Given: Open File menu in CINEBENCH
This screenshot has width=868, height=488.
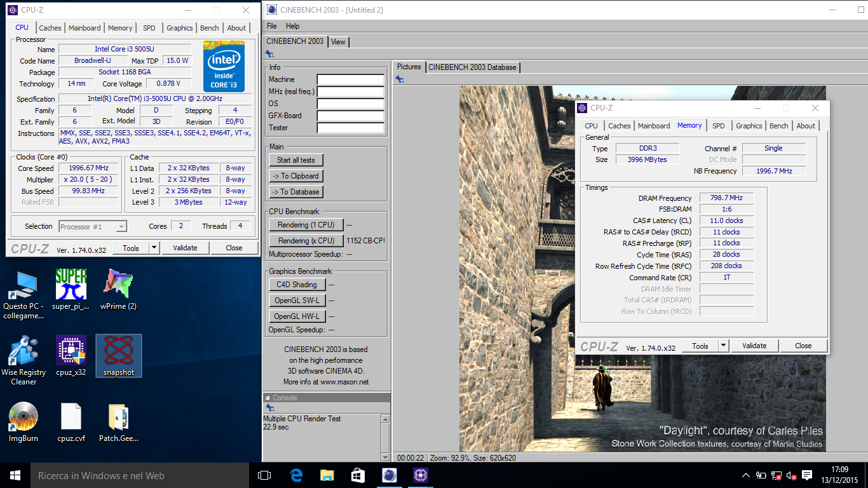Looking at the screenshot, I should 272,26.
